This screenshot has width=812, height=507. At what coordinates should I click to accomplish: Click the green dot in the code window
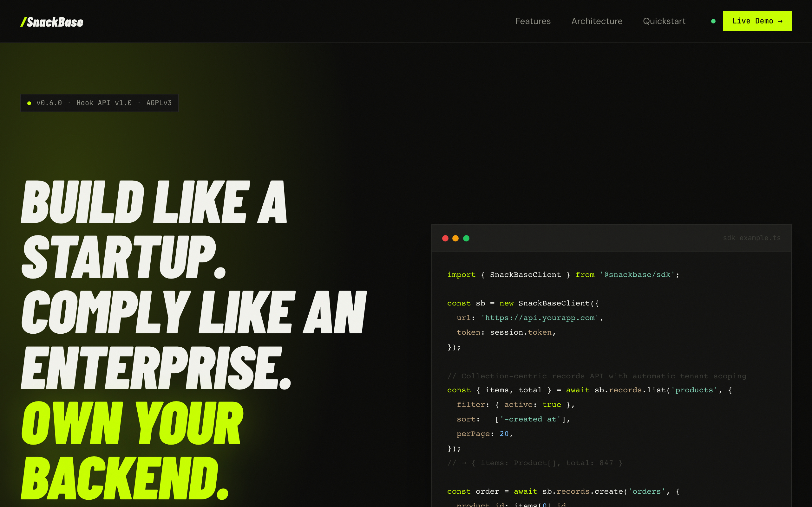(x=466, y=238)
